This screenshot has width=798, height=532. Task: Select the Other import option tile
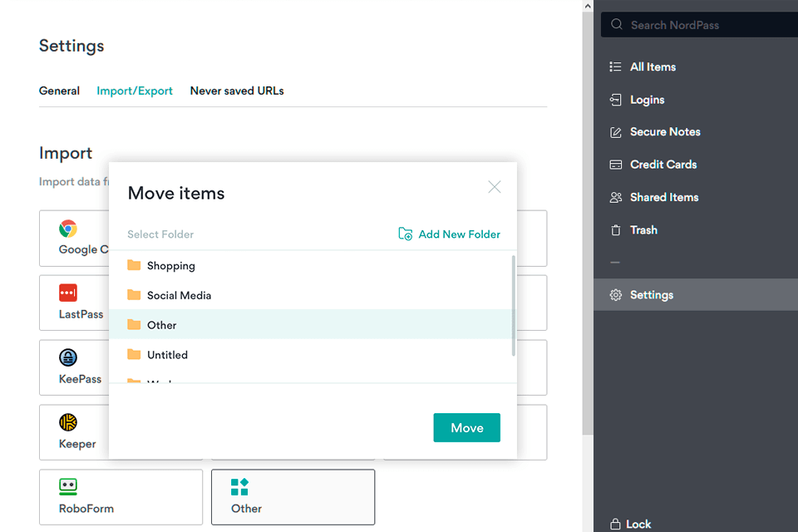point(293,497)
